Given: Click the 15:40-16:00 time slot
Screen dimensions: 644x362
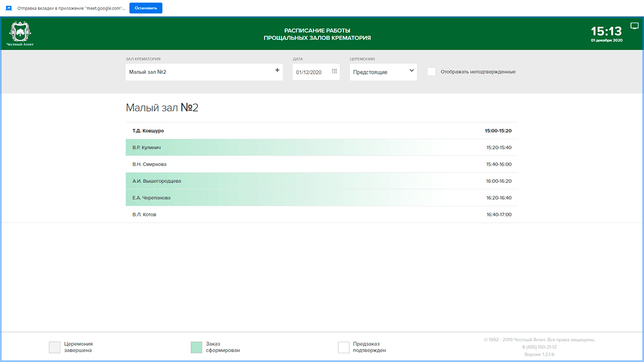Looking at the screenshot, I should tap(499, 164).
